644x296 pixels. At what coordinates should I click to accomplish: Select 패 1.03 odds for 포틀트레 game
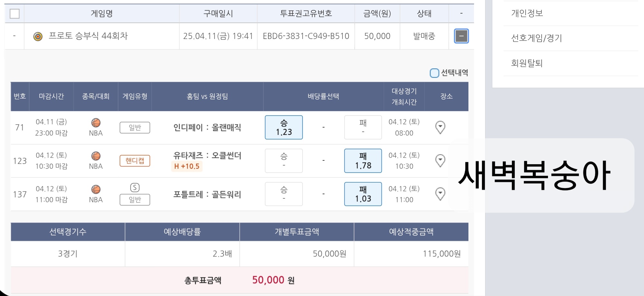pyautogui.click(x=363, y=194)
